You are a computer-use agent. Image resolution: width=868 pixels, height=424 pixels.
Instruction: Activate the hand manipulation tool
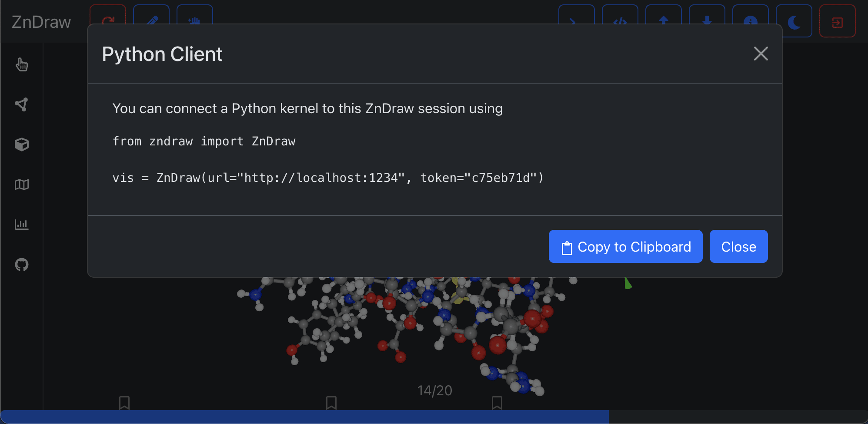point(194,20)
